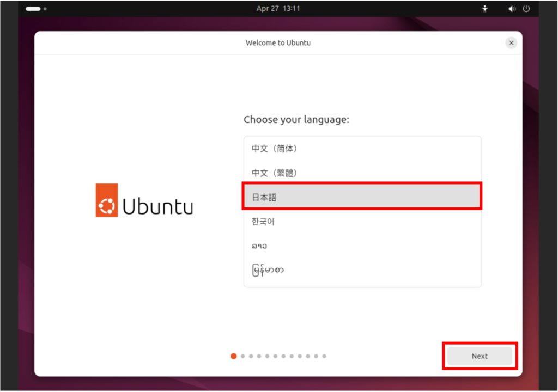This screenshot has width=558, height=392.
Task: Open the clock showing Apr 27 13:11
Action: [x=278, y=9]
